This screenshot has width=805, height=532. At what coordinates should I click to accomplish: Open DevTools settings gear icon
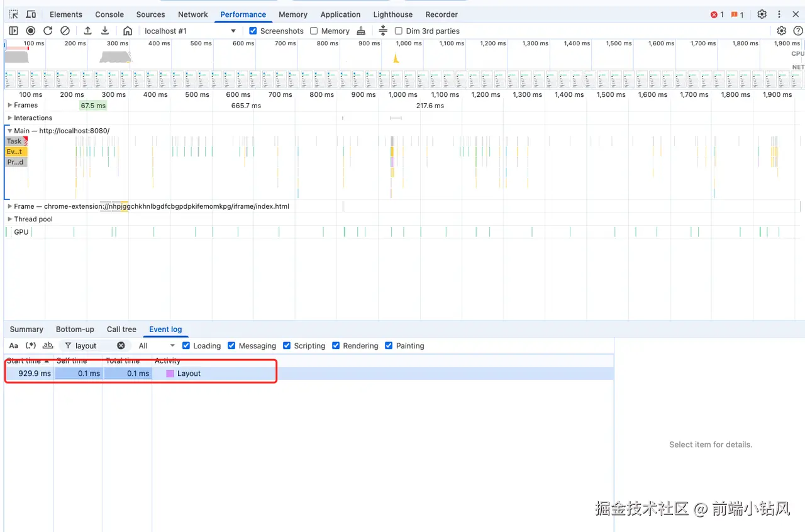tap(762, 14)
